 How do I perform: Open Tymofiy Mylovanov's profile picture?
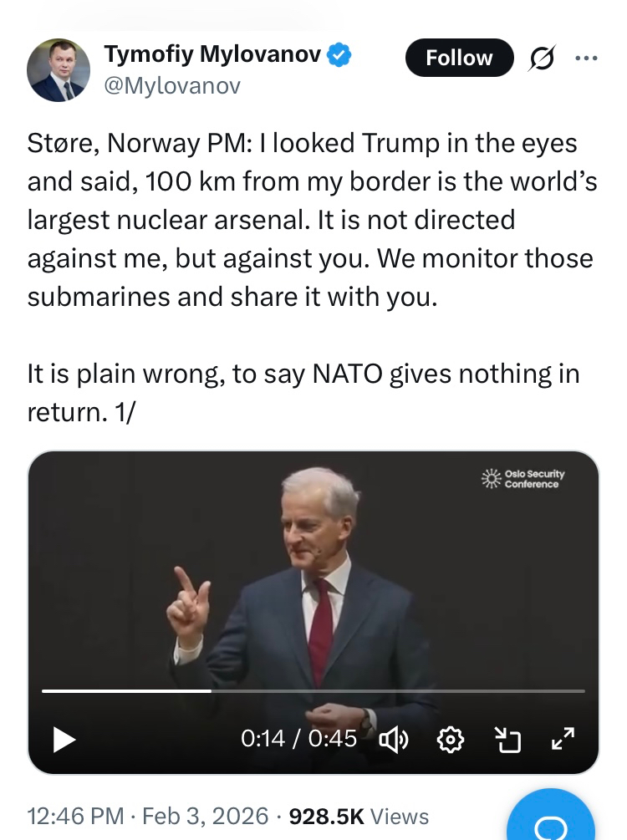point(59,70)
